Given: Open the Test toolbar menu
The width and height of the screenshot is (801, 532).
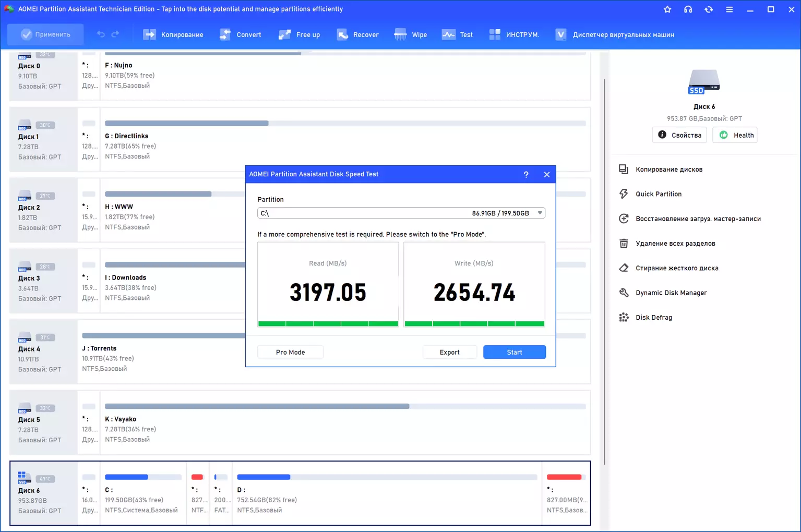Looking at the screenshot, I should (457, 35).
